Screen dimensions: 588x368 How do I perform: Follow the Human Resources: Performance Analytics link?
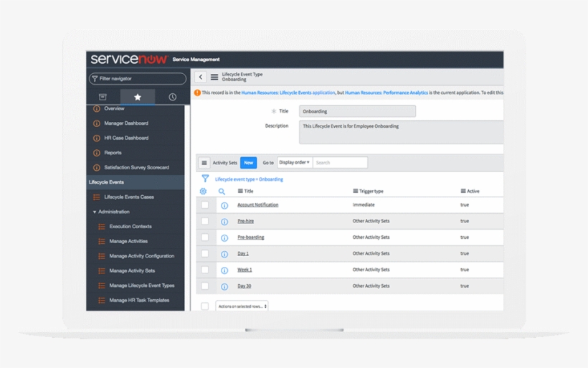387,93
